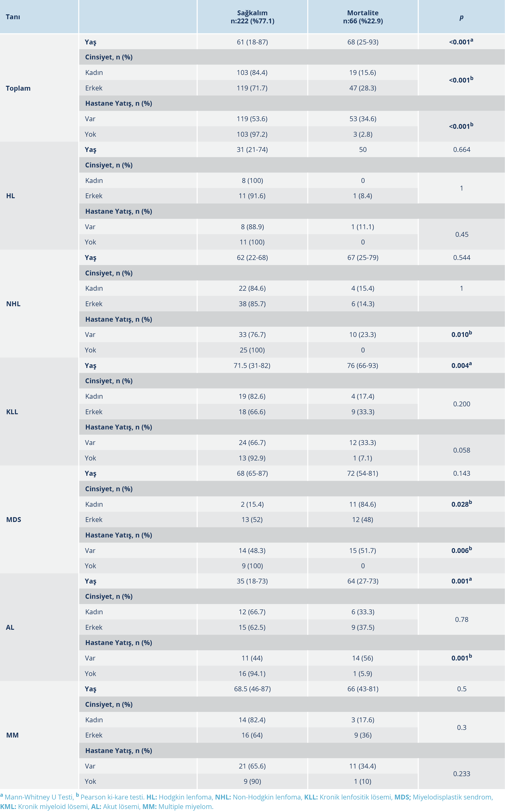This screenshot has height=812, width=505.
Task: Select the HL diagnosis row label
Action: tap(11, 196)
